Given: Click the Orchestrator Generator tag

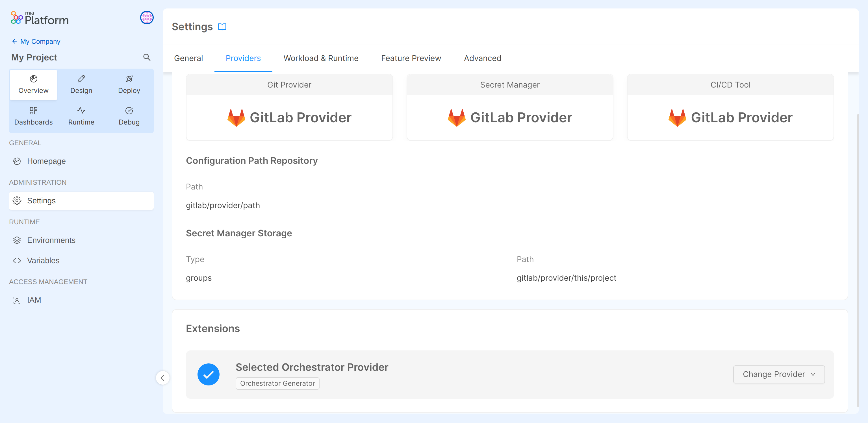Looking at the screenshot, I should point(277,383).
